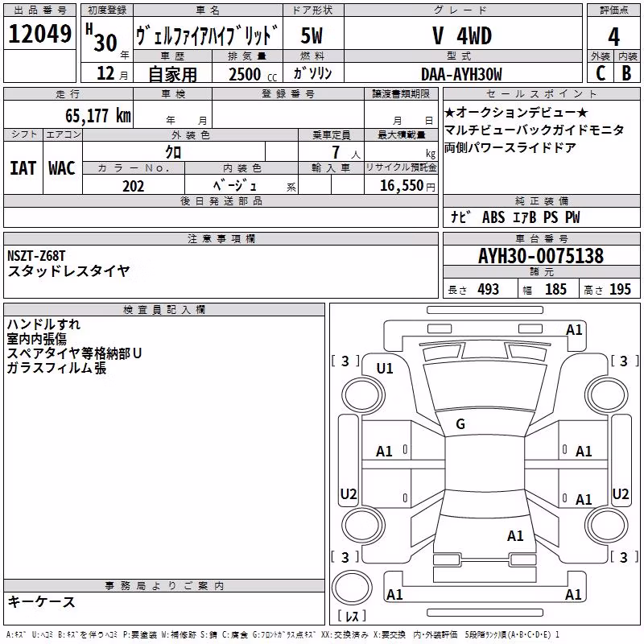Screen dimensions: 644x644
Task: Select inspector note 室内内張傷
Action: click(x=36, y=338)
